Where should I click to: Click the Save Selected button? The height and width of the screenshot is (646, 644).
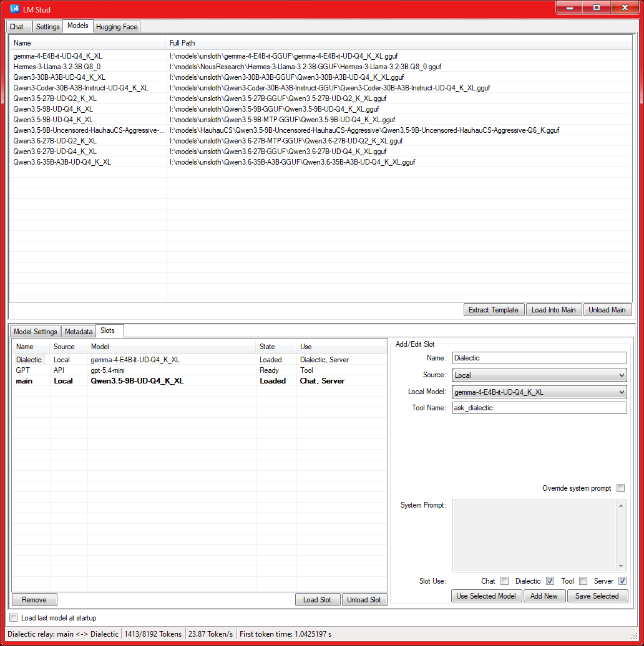coord(597,596)
